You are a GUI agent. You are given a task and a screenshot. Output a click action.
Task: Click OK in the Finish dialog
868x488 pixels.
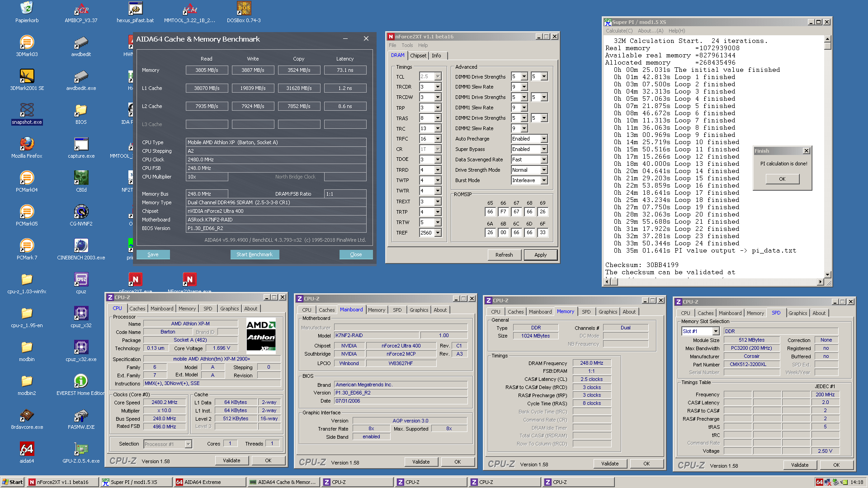(x=782, y=179)
